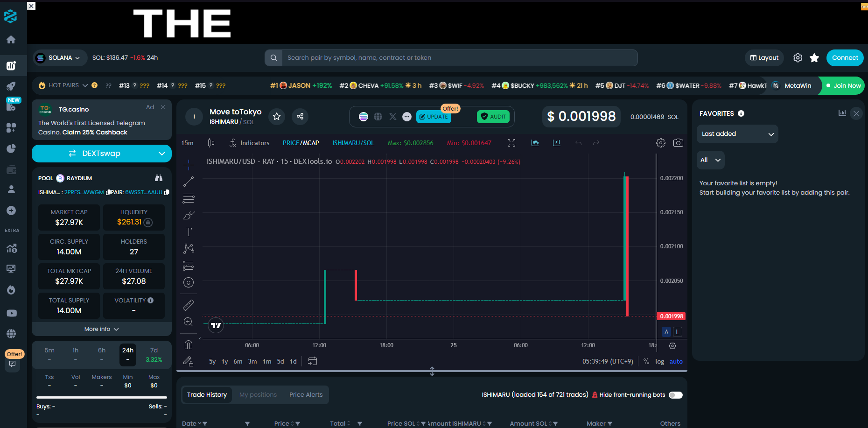
Task: Select the chart zoom-in tool
Action: [189, 322]
